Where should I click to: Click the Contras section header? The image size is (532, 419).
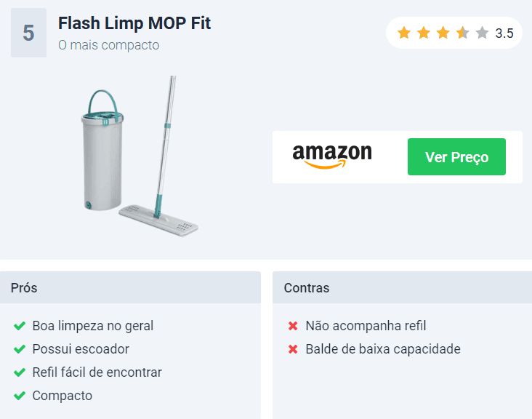[402, 287]
